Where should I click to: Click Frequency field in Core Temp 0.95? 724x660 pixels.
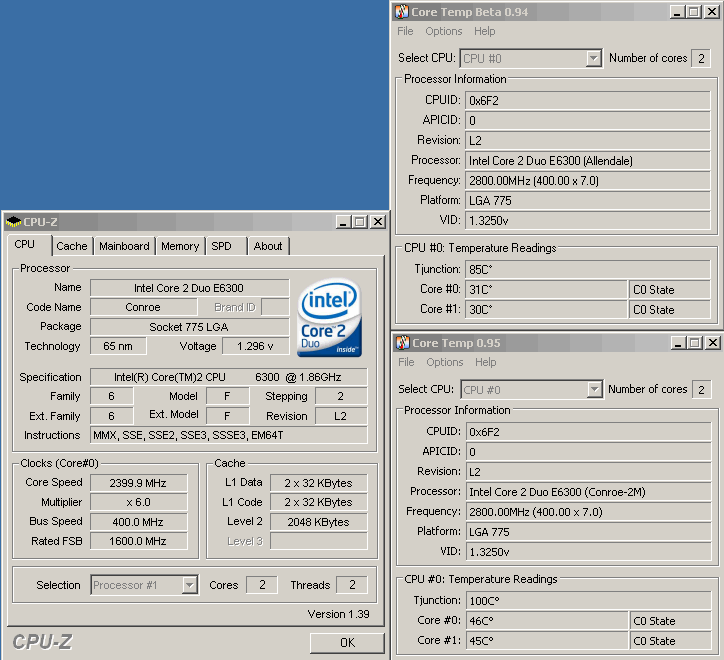point(588,512)
